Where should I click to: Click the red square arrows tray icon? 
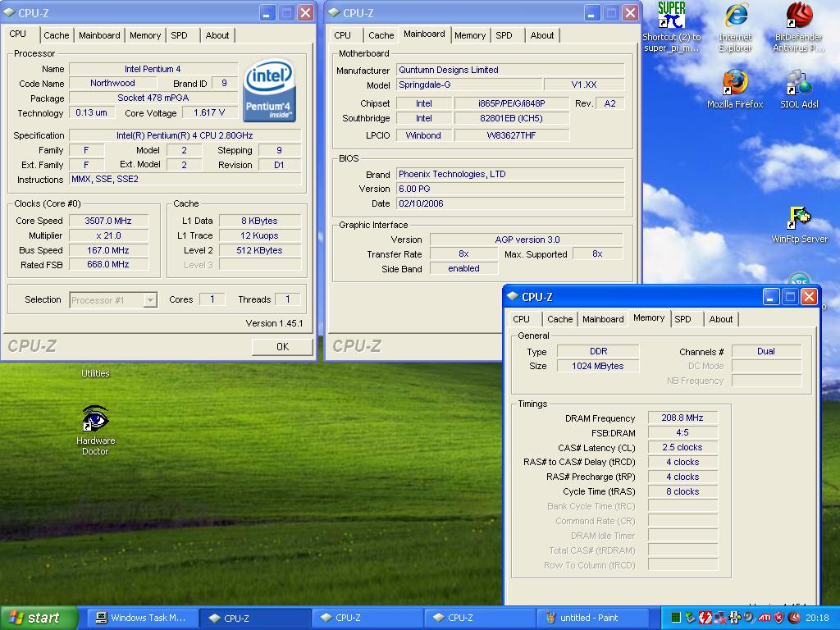705,618
